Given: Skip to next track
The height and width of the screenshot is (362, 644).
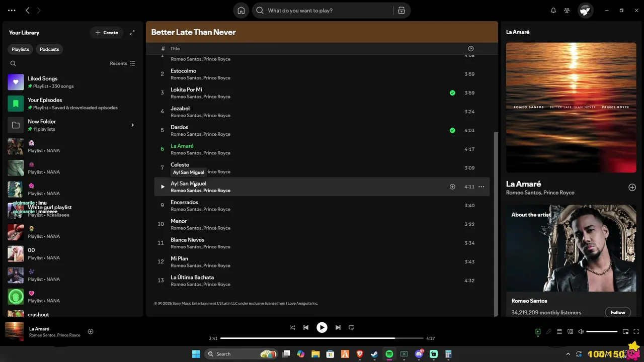Looking at the screenshot, I should coord(338,327).
